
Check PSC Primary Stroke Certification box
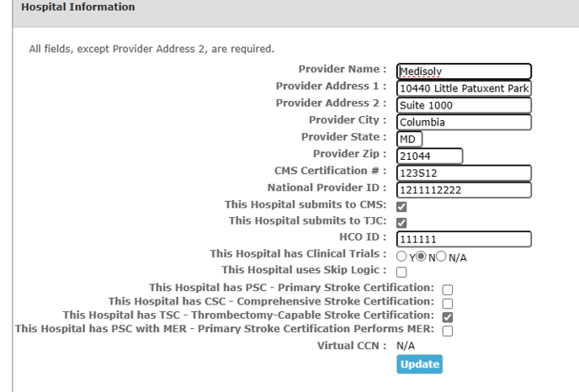[448, 289]
